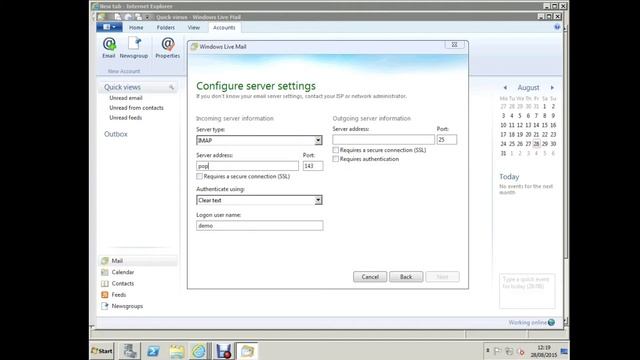640x360 pixels.
Task: Select the Accounts ribbon tab
Action: click(x=224, y=27)
